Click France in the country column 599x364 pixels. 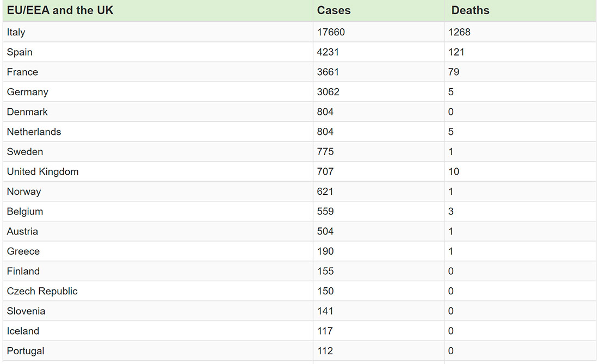pyautogui.click(x=22, y=72)
